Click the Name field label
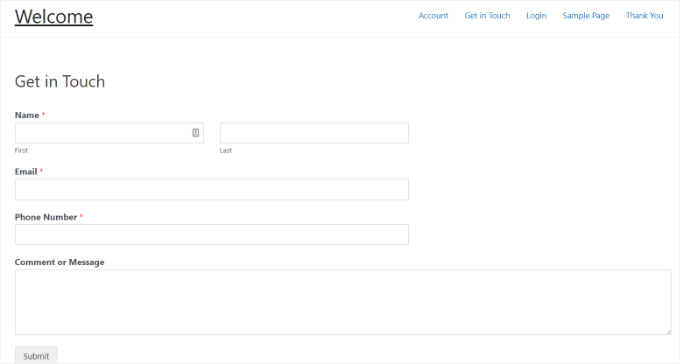The height and width of the screenshot is (364, 680). pyautogui.click(x=27, y=115)
